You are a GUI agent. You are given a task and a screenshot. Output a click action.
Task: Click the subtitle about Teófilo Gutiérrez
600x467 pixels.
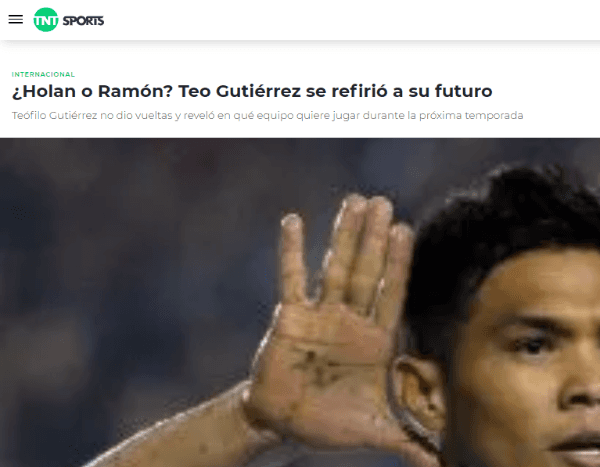[x=267, y=115]
